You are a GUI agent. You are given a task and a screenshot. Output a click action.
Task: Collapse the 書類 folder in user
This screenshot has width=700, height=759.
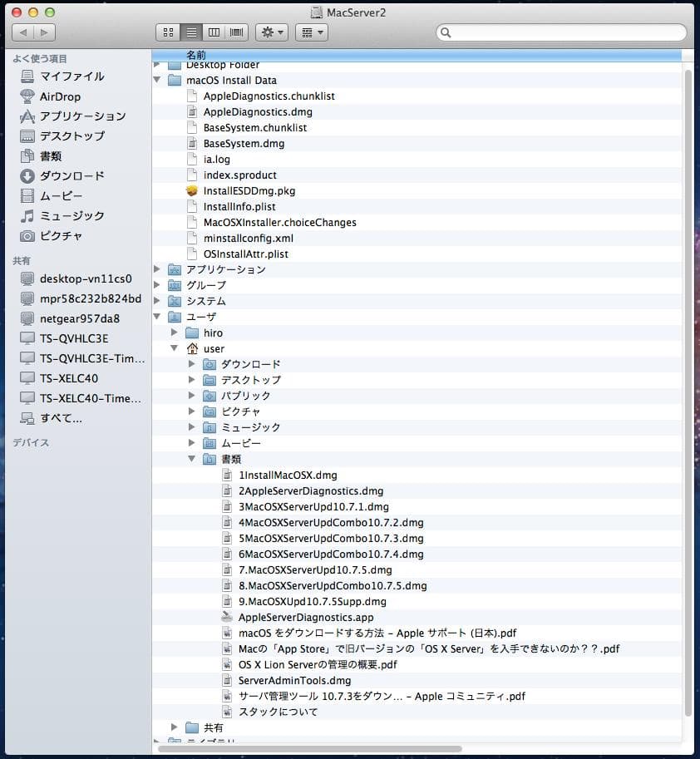click(192, 458)
